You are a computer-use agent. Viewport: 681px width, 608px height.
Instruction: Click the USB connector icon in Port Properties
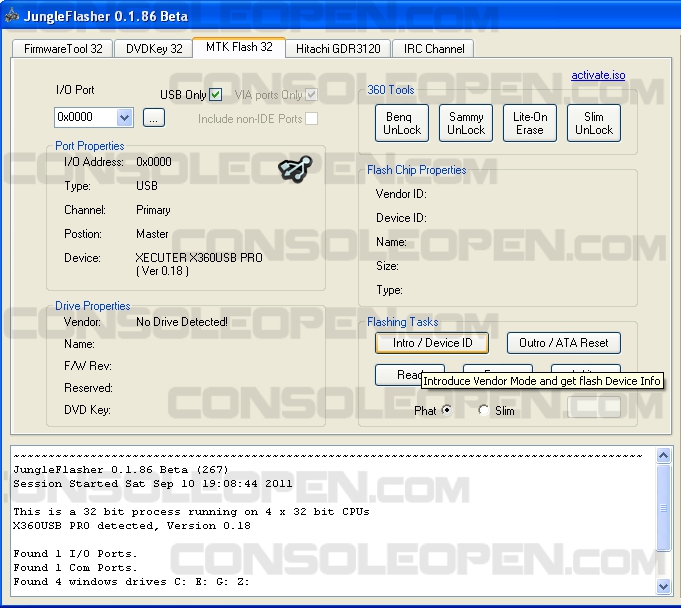click(x=295, y=169)
